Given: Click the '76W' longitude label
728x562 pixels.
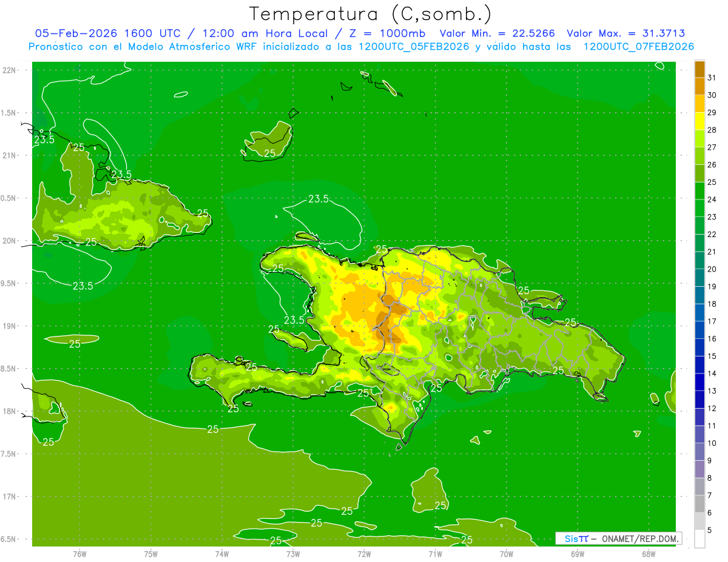Looking at the screenshot, I should click(x=79, y=554).
